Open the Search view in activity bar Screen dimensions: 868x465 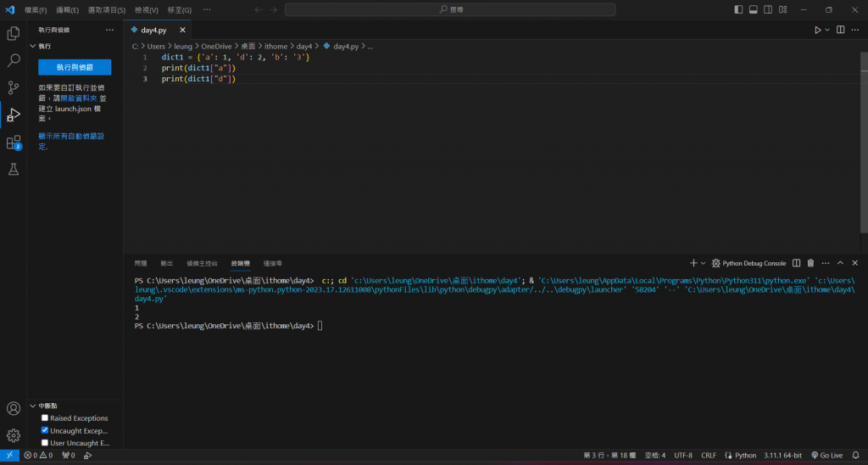pyautogui.click(x=14, y=60)
